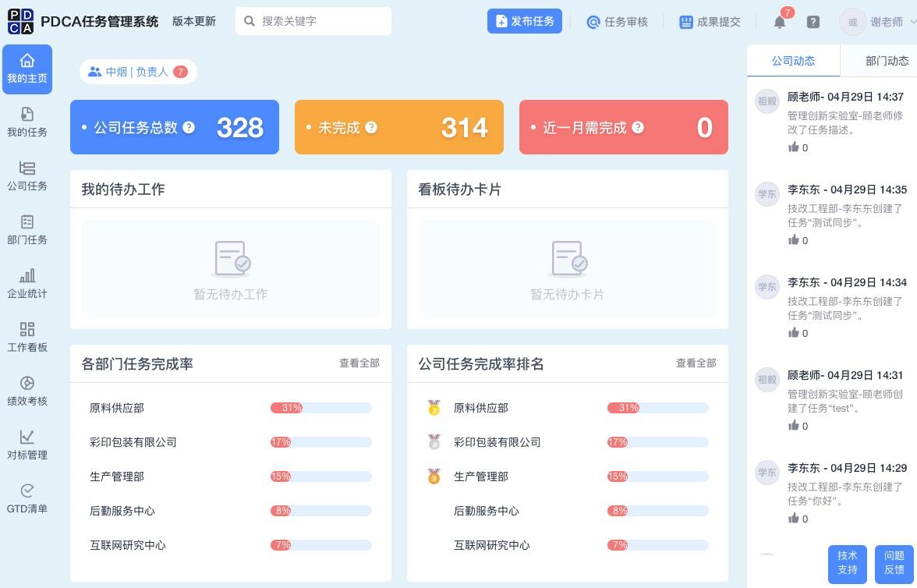Click the search magnifier icon
Image resolution: width=917 pixels, height=588 pixels.
tap(250, 21)
